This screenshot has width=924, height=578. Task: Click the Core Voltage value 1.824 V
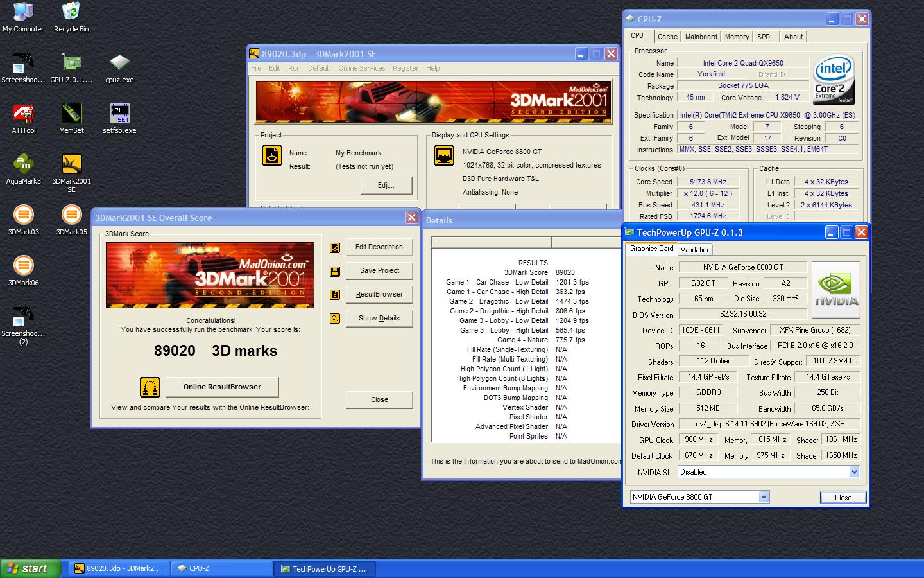(787, 97)
